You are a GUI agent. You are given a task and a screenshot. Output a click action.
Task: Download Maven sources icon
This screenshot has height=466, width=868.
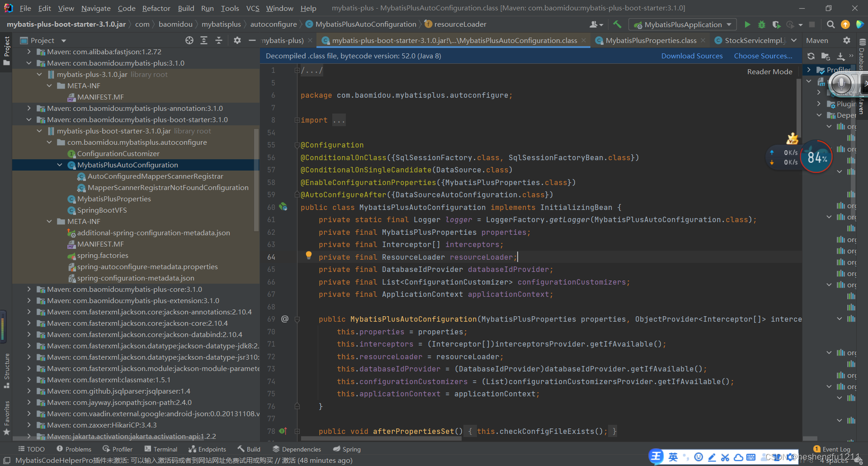[x=840, y=56]
